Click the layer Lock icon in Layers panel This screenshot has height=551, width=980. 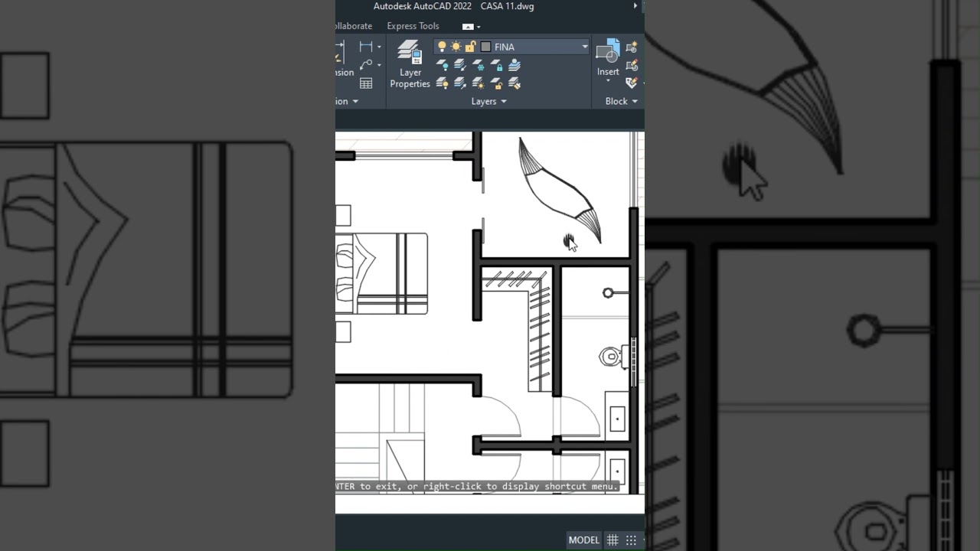click(497, 66)
